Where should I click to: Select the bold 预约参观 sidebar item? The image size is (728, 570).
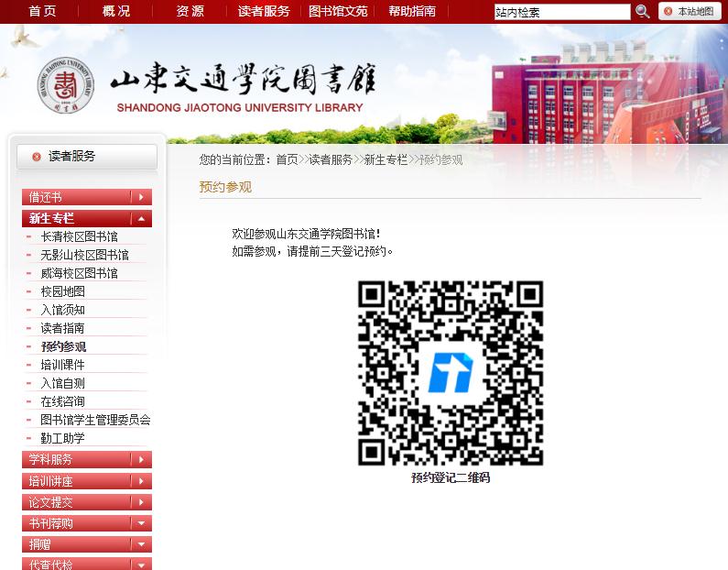(x=63, y=347)
